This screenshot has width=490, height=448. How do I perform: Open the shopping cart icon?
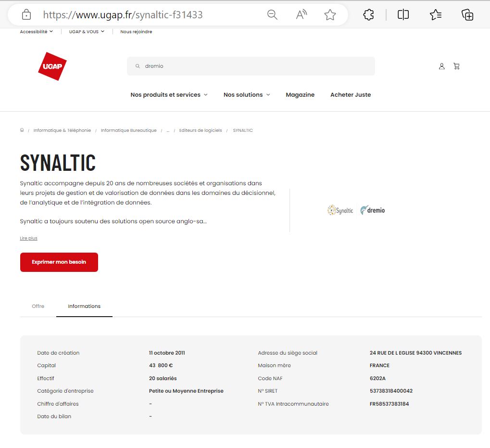coord(456,66)
